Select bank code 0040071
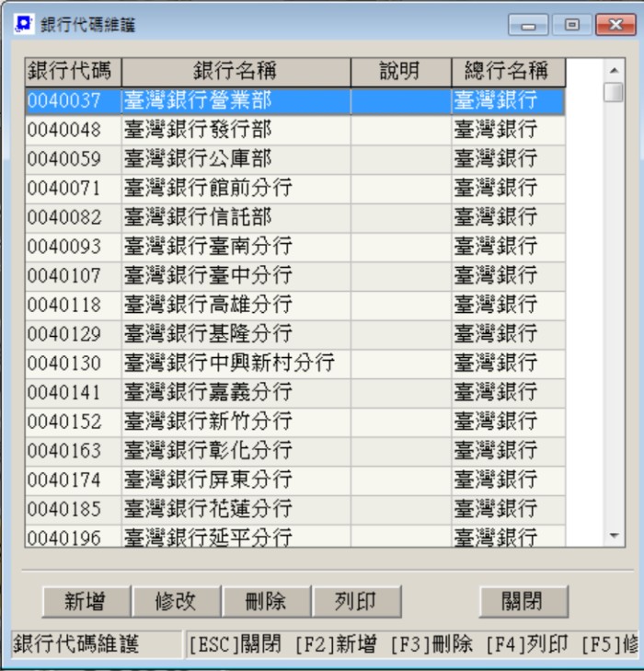This screenshot has width=644, height=671. pyautogui.click(x=73, y=189)
